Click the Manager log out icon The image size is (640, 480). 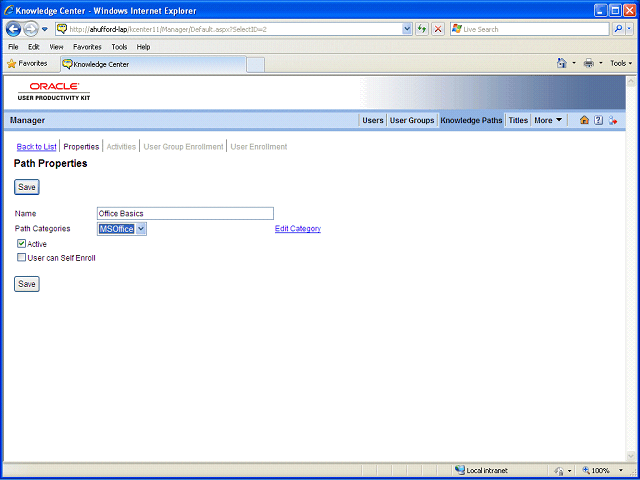coord(613,120)
